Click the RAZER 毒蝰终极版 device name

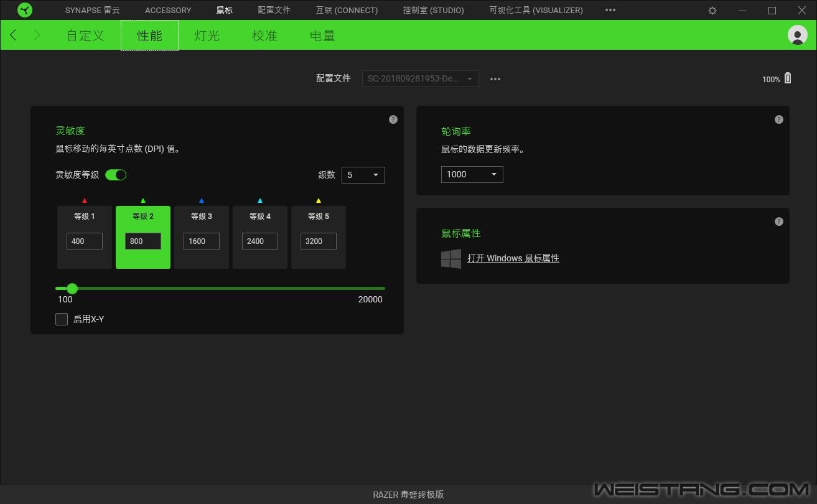[x=408, y=495]
